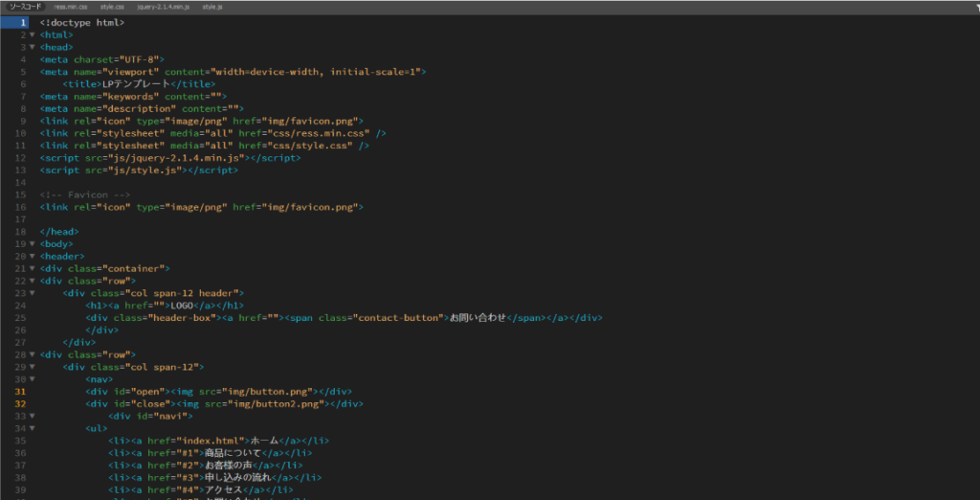Click the meta charset="UTF-8" line
This screenshot has height=500, width=980.
tap(101, 59)
